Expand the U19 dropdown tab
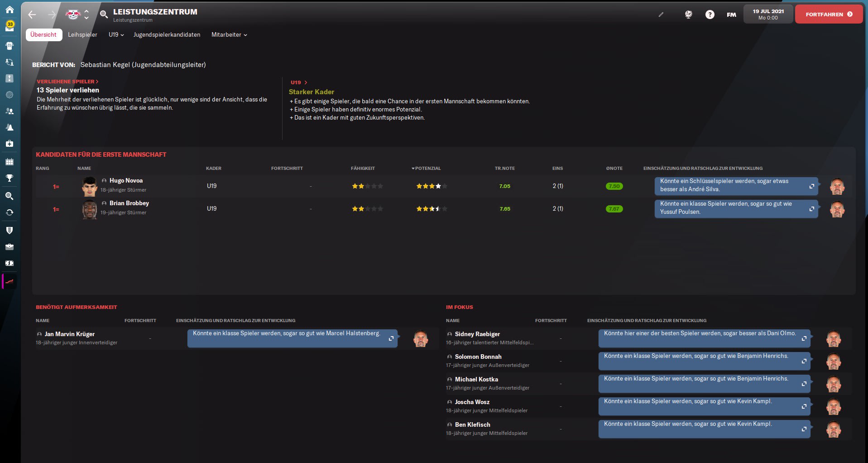This screenshot has width=868, height=463. [116, 35]
